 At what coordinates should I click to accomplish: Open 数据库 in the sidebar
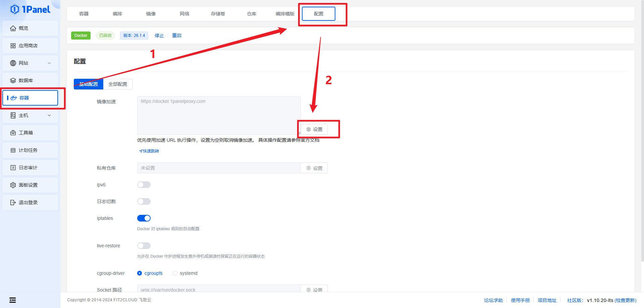pos(30,80)
